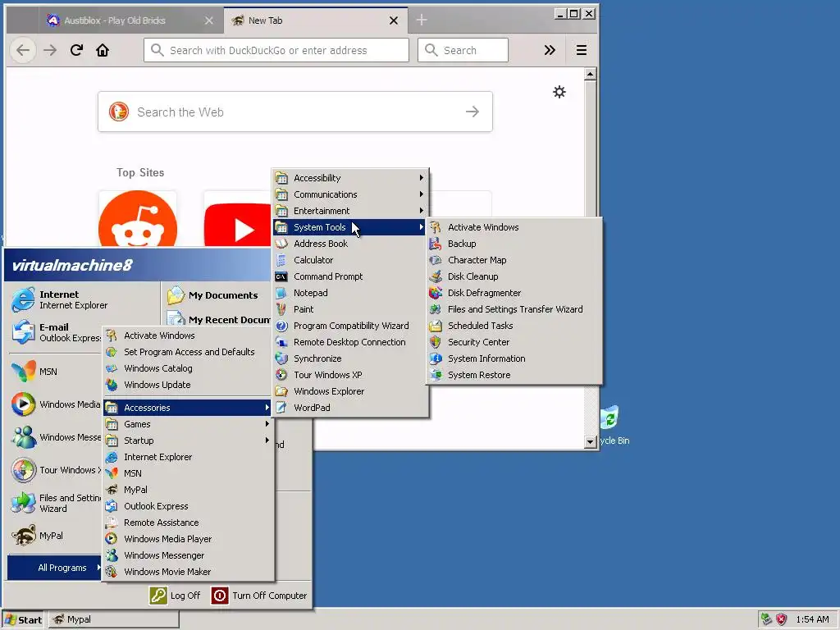Screen dimensions: 840x630
Task: Close the New Tab browser tab
Action: pos(393,21)
